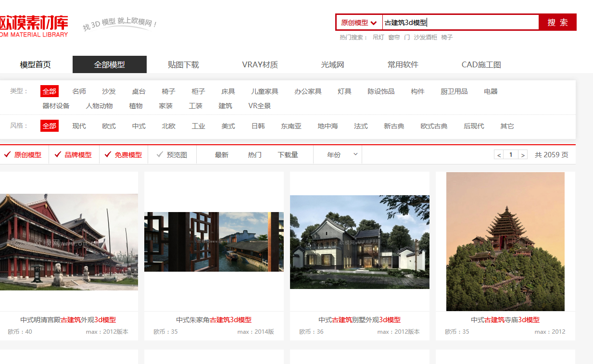Open 中式古建筑寺庙 model thumbnail
593x364 pixels.
[505, 241]
